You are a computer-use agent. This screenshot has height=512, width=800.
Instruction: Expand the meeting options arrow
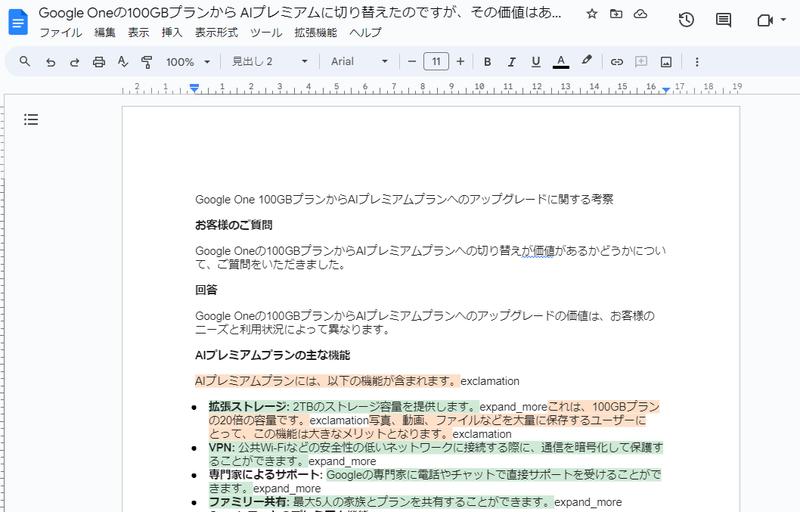pos(783,20)
